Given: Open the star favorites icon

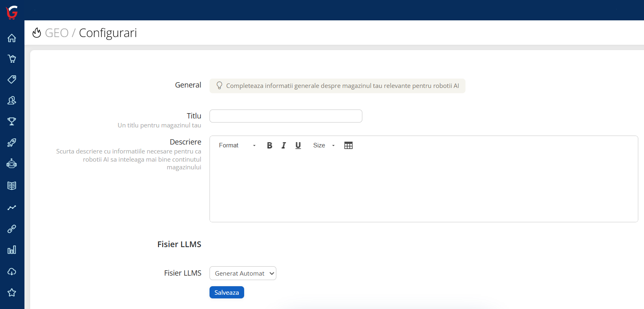Looking at the screenshot, I should click(12, 292).
